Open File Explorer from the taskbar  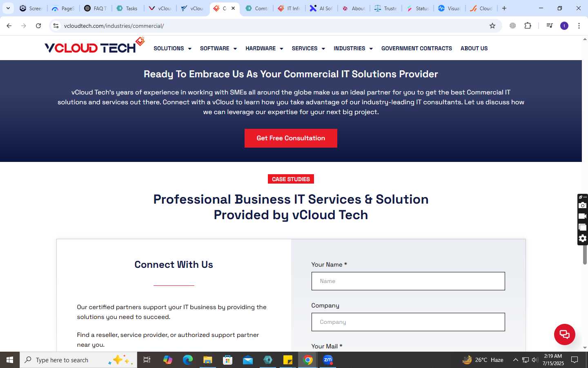tap(208, 360)
